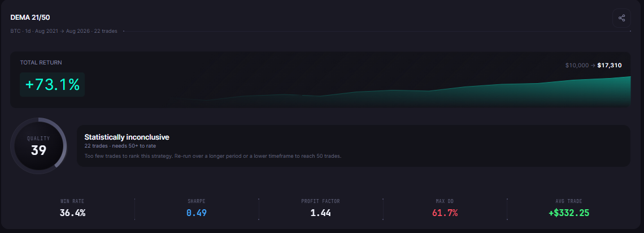Click the PROFIT FACTOR label
The image size is (644, 233).
click(321, 201)
